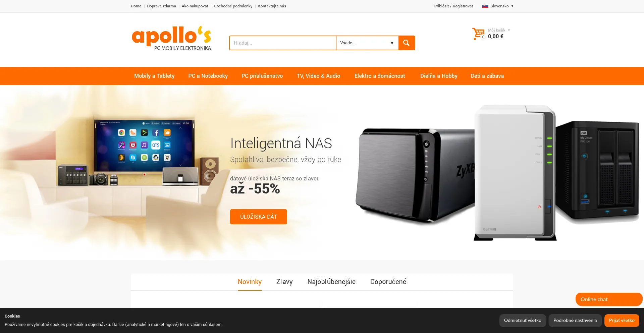Expand the Môj košík cart arrow
Screen dimensions: 644x333
(509, 30)
